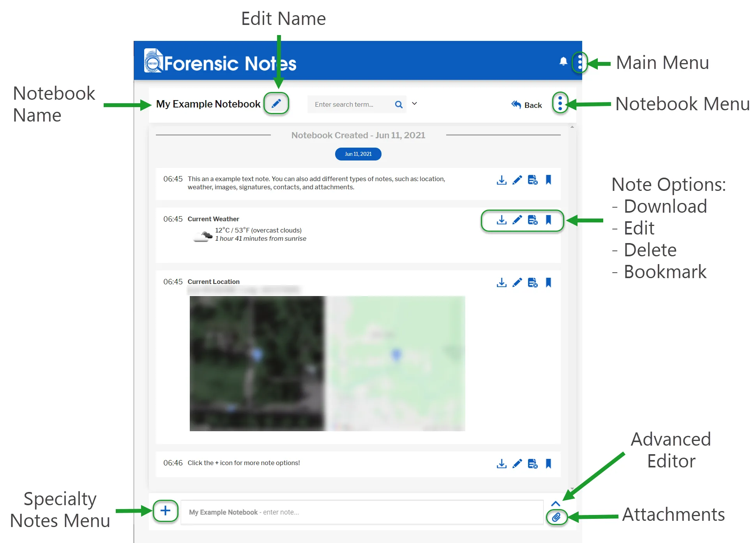The height and width of the screenshot is (543, 756).
Task: Click the Current Weather heading
Action: click(x=213, y=219)
